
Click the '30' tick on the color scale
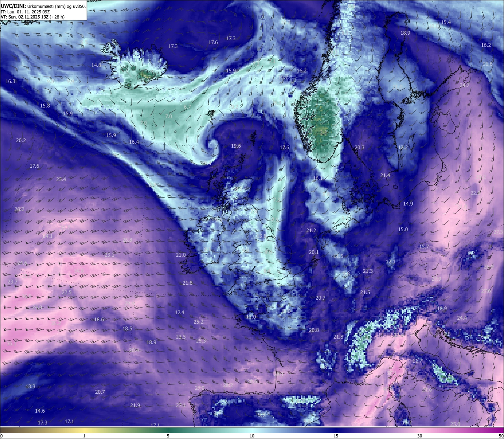click(x=420, y=436)
